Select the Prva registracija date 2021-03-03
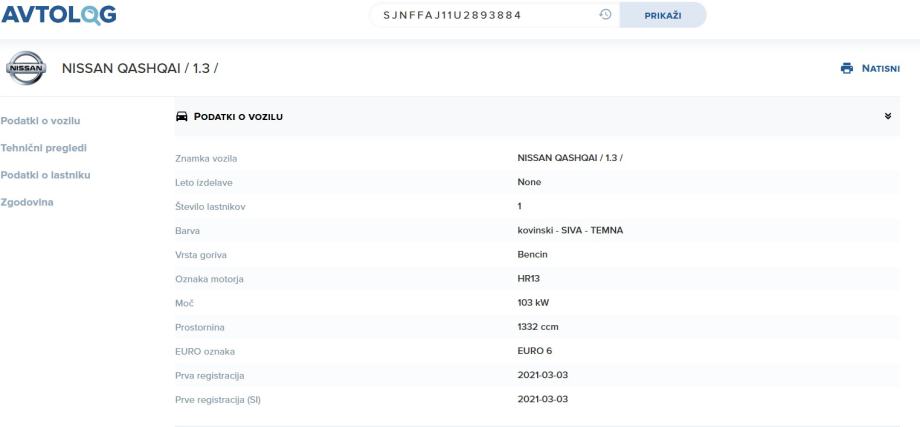 543,375
